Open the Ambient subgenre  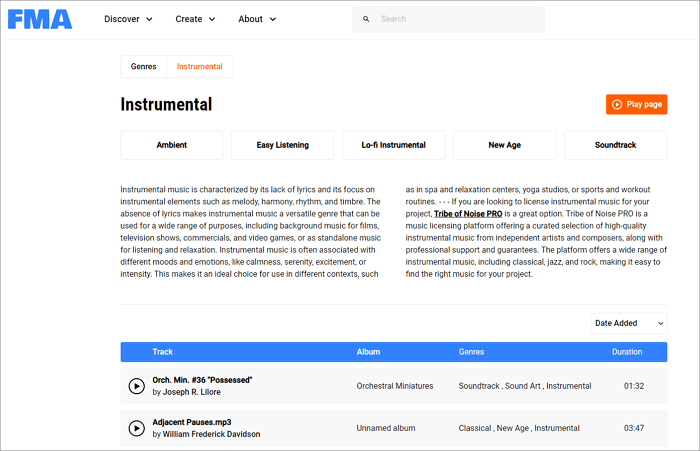[x=171, y=145]
